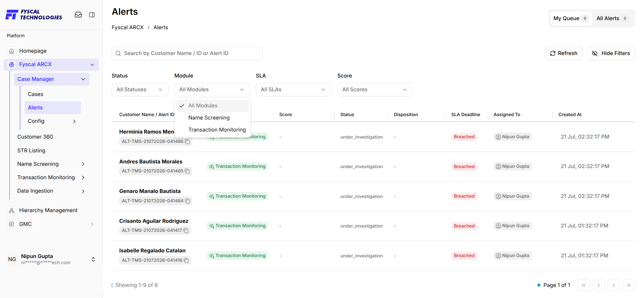Collapse sidebar with the panel toggle icon
Screen dimensions: 644x298
92,15
